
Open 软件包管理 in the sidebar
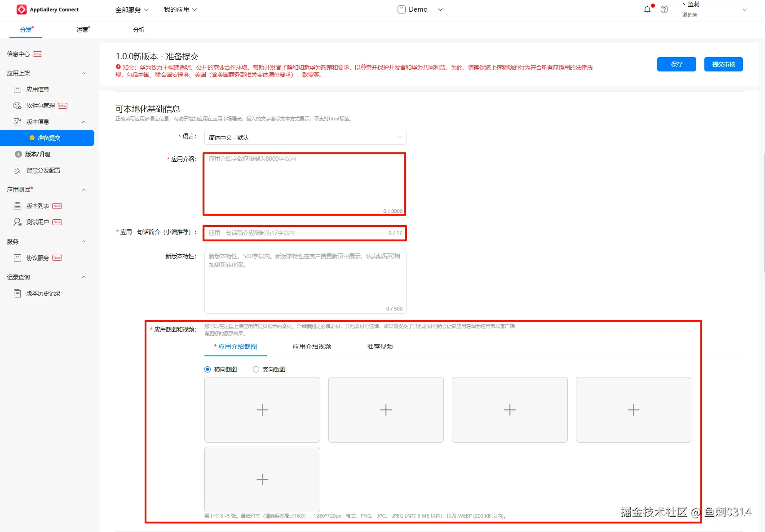tap(40, 106)
